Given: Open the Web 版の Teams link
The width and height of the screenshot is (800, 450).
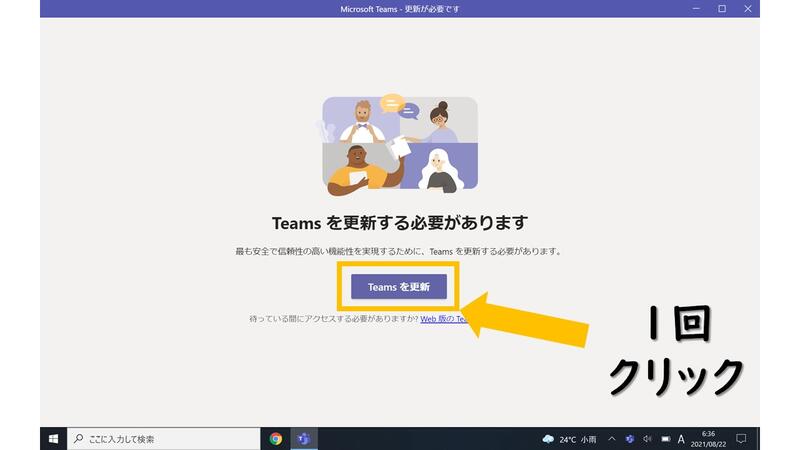Looking at the screenshot, I should [440, 319].
